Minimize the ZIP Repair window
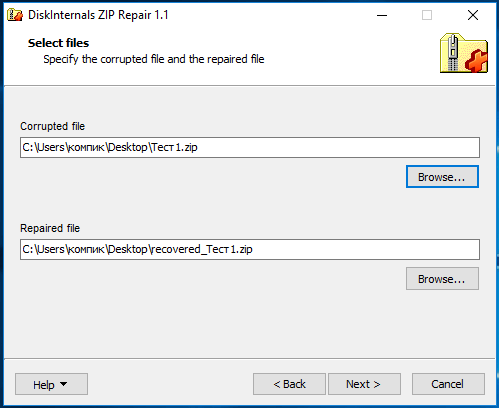 382,15
